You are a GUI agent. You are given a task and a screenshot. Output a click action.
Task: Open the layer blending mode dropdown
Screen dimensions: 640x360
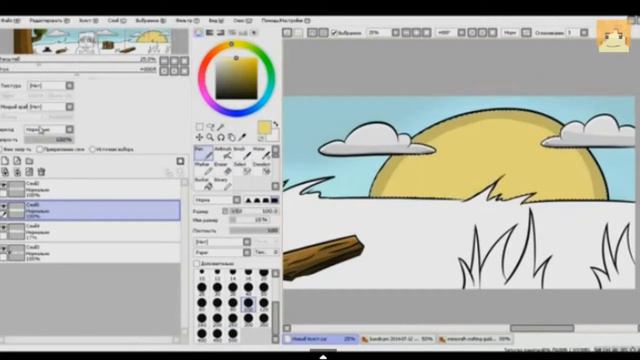click(70, 129)
